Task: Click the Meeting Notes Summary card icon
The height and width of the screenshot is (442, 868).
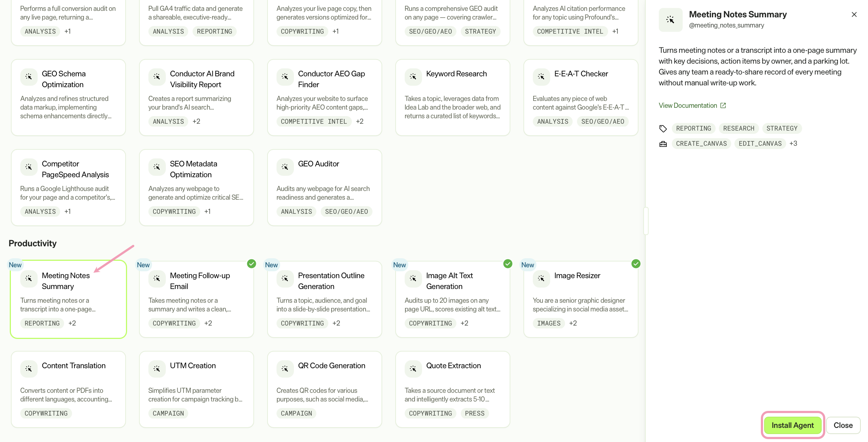Action: click(29, 279)
